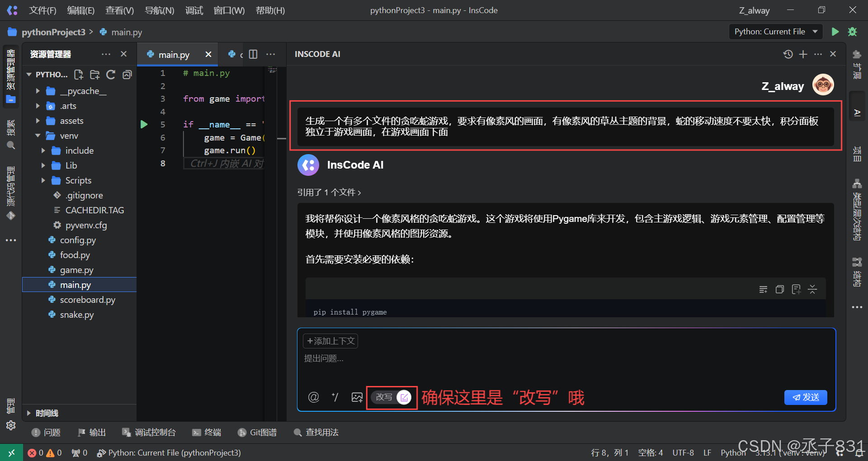The image size is (868, 461).
Task: Copy the pip install code block
Action: click(779, 289)
